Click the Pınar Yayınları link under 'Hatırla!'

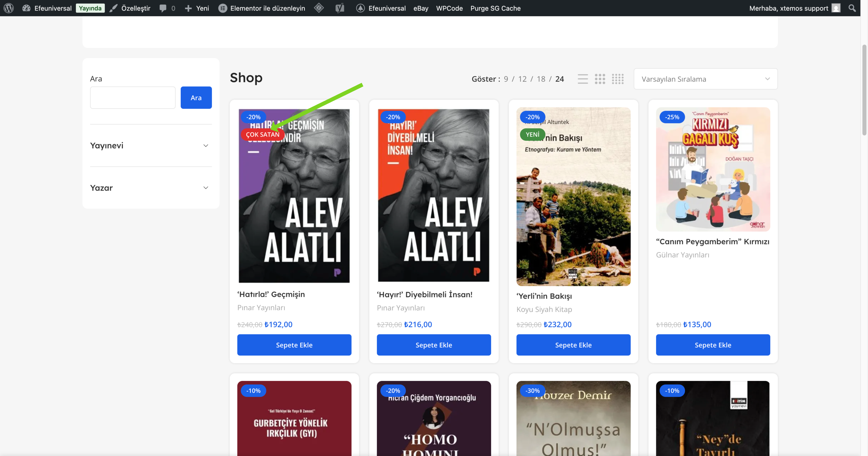(261, 308)
